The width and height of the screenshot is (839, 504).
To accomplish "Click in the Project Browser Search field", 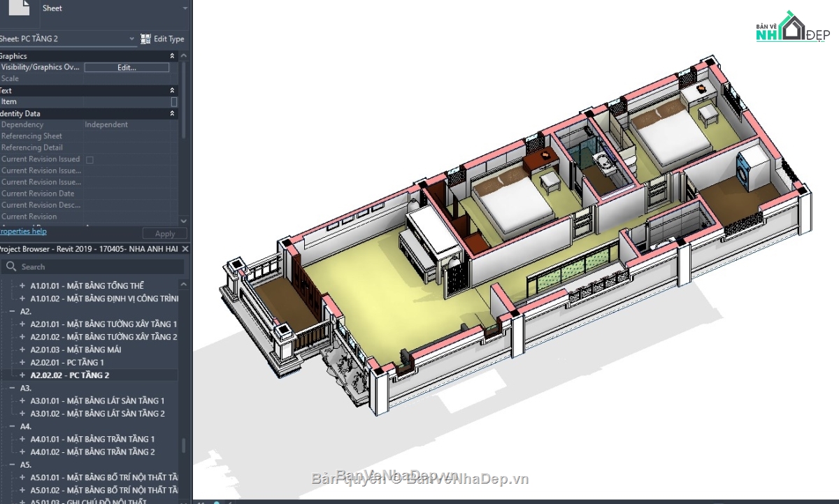I will tap(94, 266).
